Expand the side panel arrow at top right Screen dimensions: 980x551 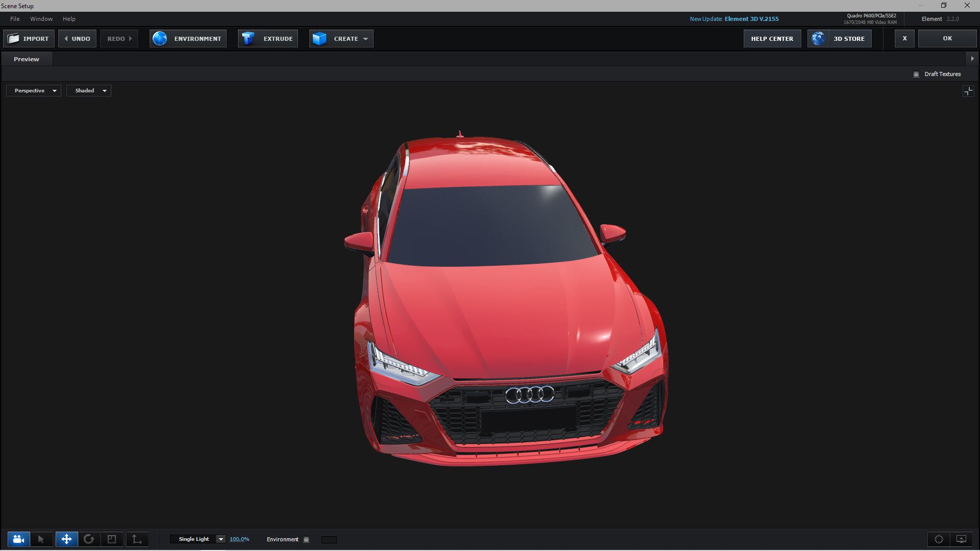pos(972,59)
